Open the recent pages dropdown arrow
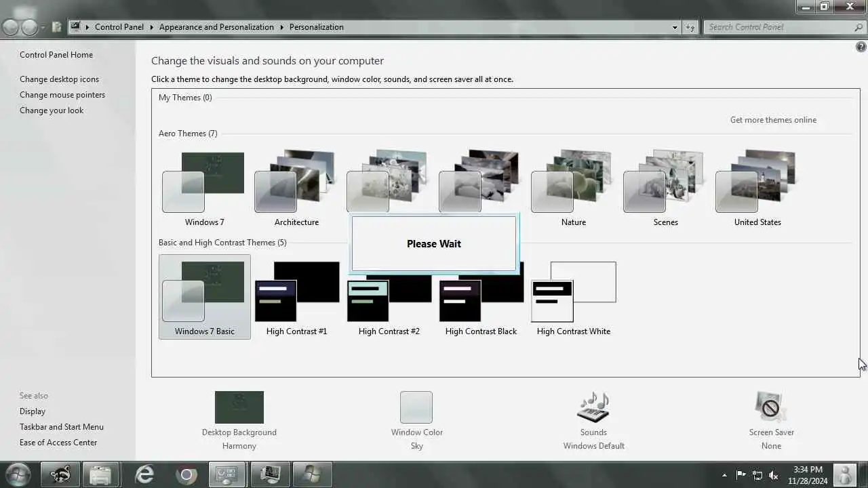 point(43,27)
